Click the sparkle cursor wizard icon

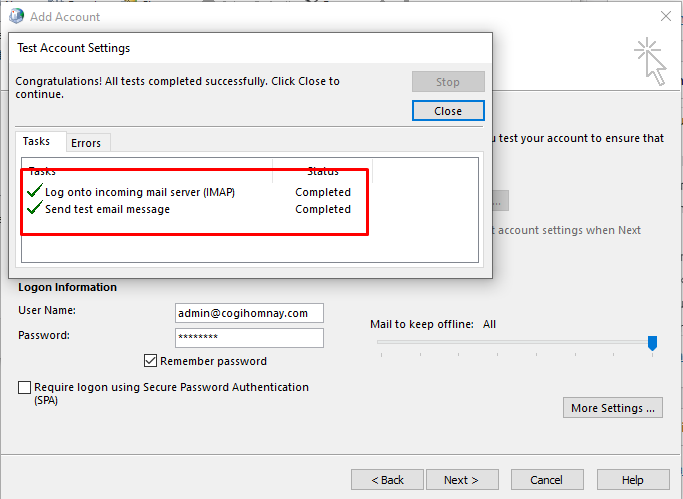[648, 61]
